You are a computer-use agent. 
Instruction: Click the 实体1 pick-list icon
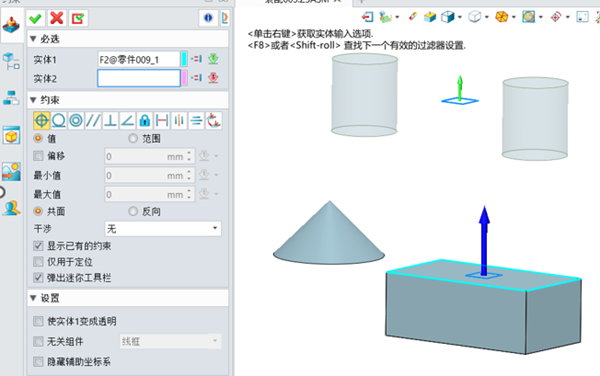[196, 59]
